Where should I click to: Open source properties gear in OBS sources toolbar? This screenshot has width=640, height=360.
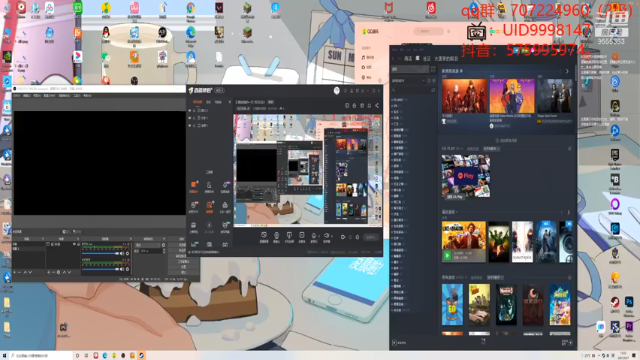(x=58, y=272)
